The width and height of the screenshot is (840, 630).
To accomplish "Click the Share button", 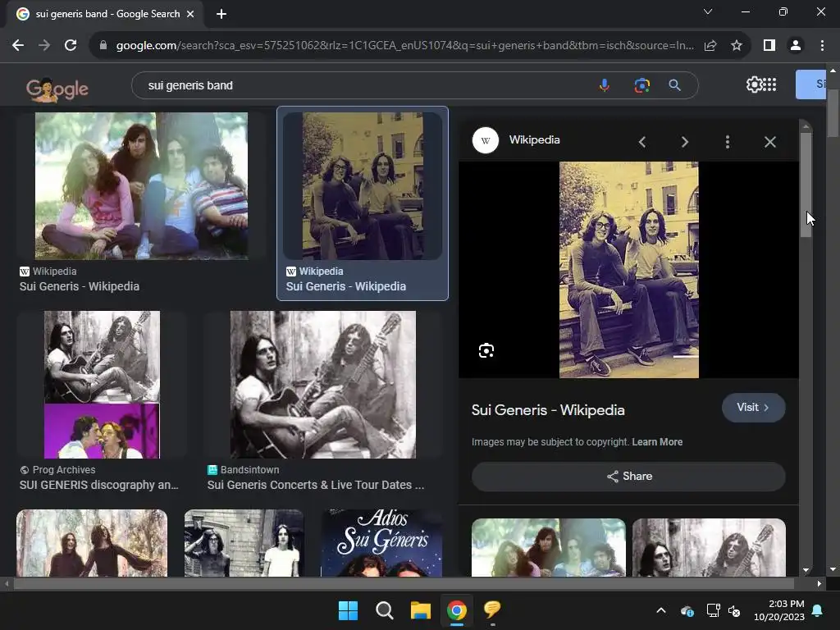I will (x=628, y=477).
